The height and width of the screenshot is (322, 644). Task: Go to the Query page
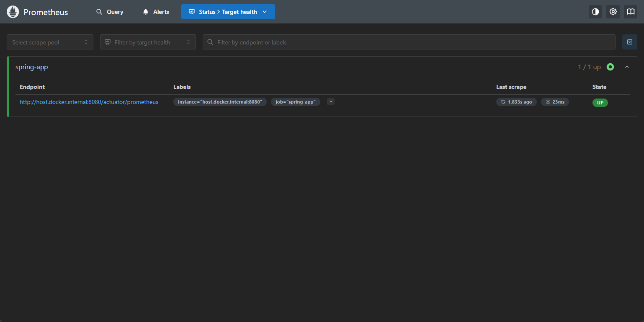(110, 12)
